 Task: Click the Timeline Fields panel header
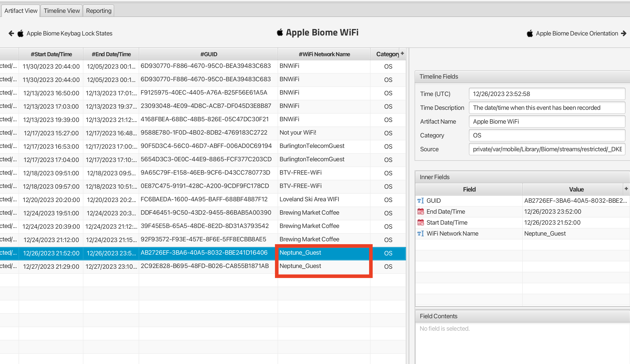coord(523,76)
